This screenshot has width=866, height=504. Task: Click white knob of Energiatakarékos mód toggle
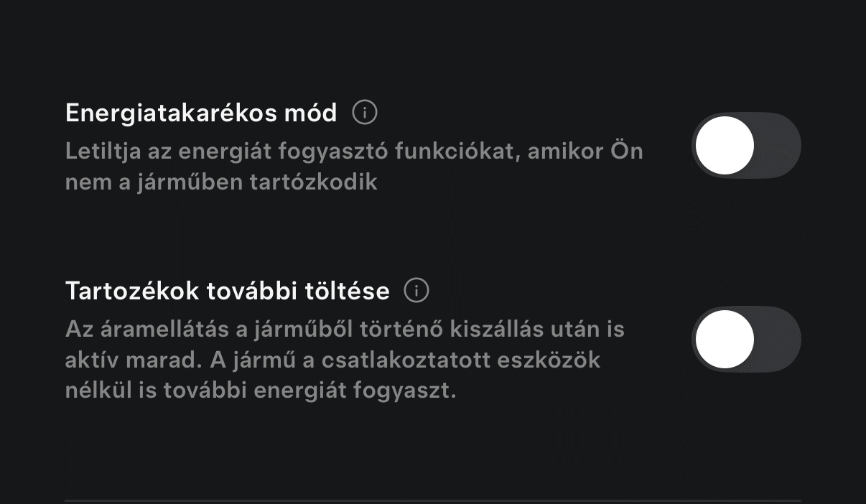click(x=725, y=146)
